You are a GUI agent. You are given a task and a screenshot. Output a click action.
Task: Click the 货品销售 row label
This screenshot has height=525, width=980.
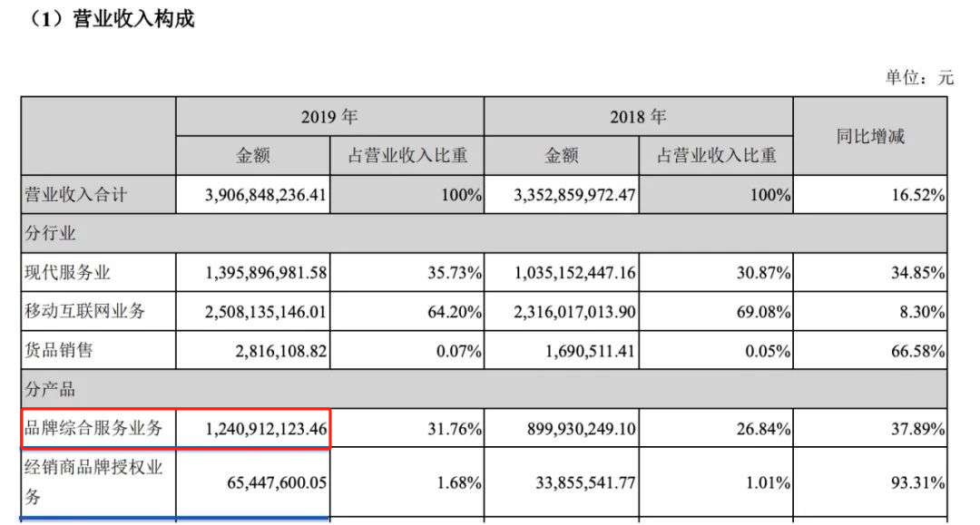[59, 350]
